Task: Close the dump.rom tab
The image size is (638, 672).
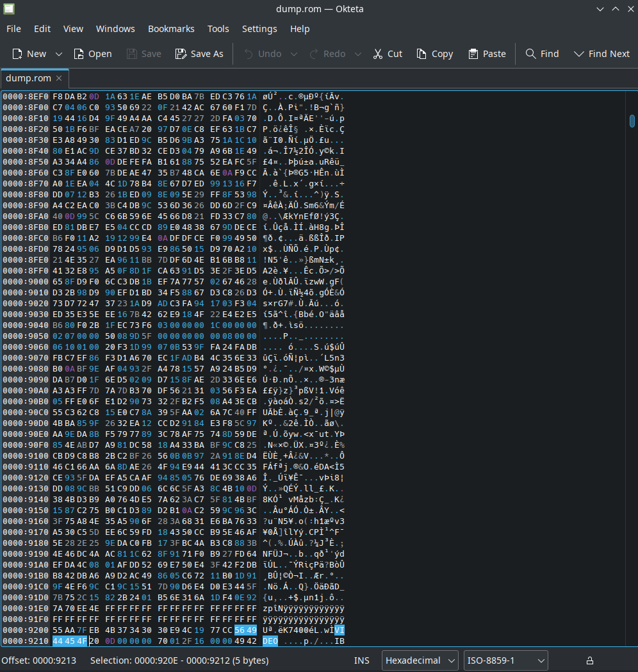Action: tap(59, 78)
